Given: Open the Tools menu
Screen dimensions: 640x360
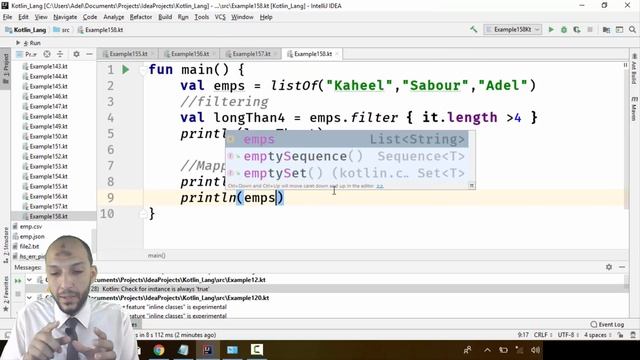Looking at the screenshot, I should point(202,17).
